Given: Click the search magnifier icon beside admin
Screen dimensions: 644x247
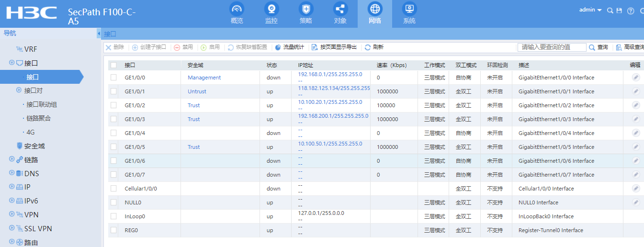Looking at the screenshot, I should (x=610, y=11).
